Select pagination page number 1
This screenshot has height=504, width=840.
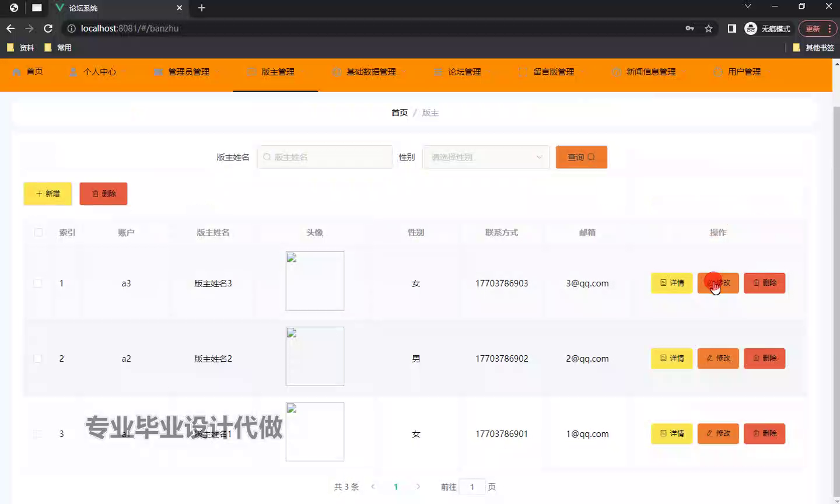point(395,487)
